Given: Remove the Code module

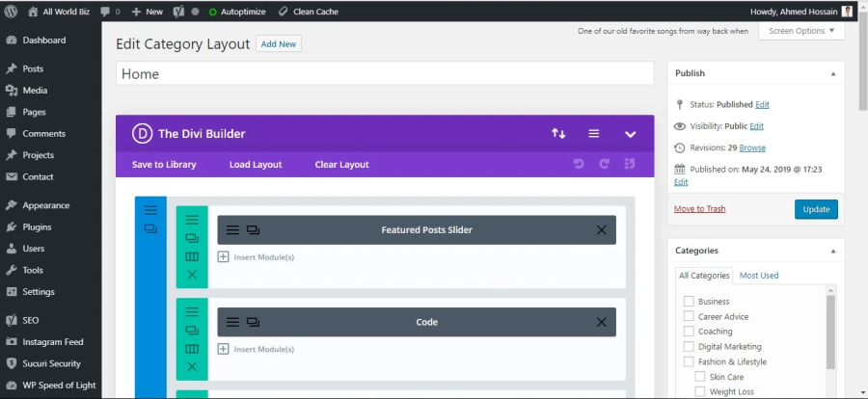Looking at the screenshot, I should (601, 322).
